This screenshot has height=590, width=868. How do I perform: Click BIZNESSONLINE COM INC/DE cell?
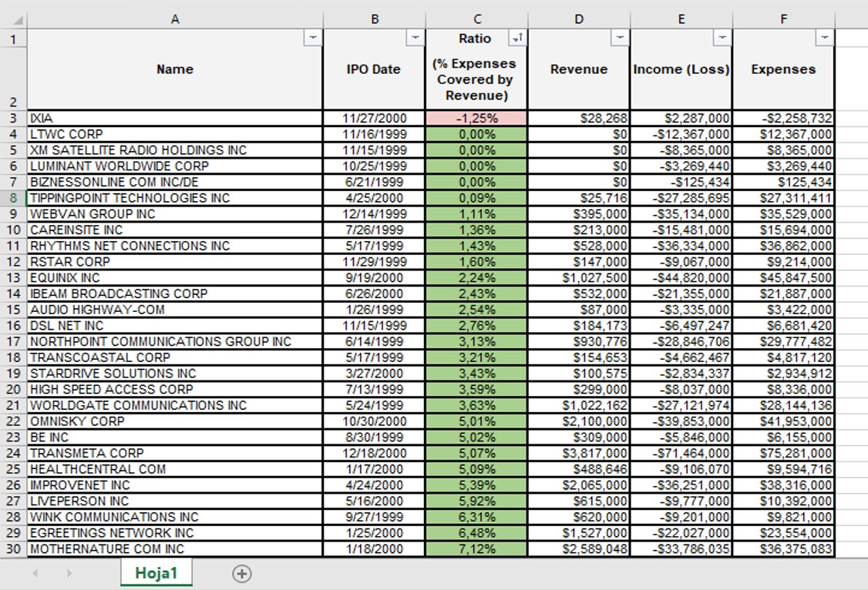pos(175,182)
